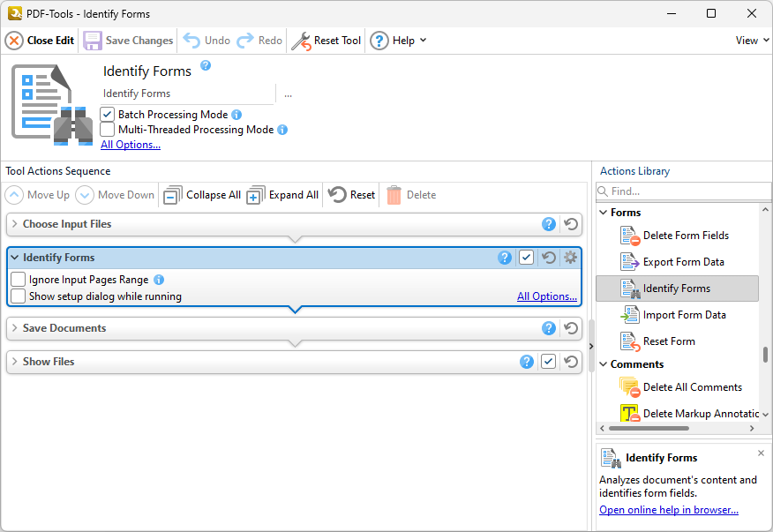This screenshot has width=773, height=532.
Task: Uncheck Batch Processing Mode
Action: click(x=107, y=115)
